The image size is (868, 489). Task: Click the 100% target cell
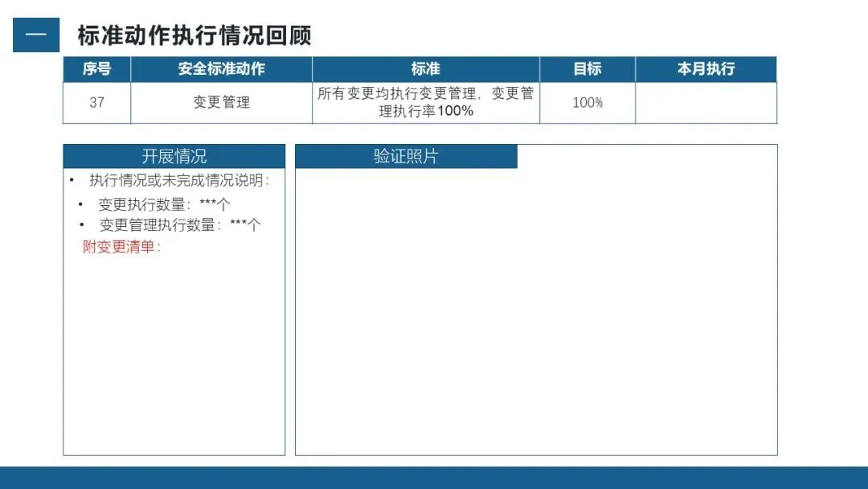(x=588, y=102)
